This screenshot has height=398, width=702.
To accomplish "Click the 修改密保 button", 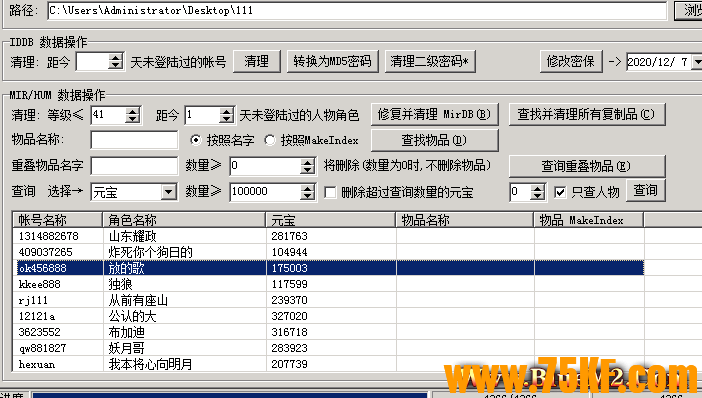I will (571, 61).
